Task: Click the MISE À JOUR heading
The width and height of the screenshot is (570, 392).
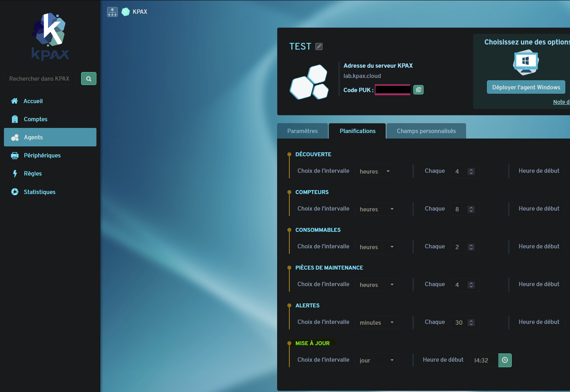Action: click(x=313, y=343)
